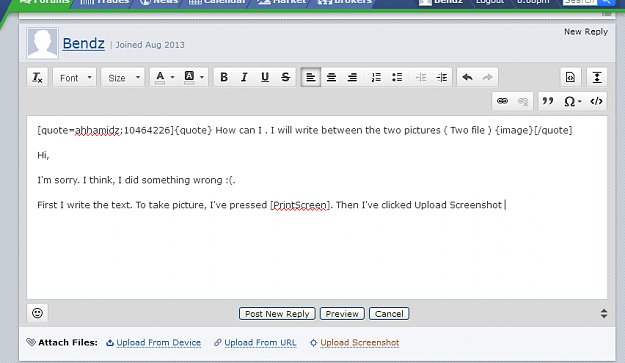Open the Bendz username profile link
Image resolution: width=625 pixels, height=363 pixels.
tap(84, 43)
